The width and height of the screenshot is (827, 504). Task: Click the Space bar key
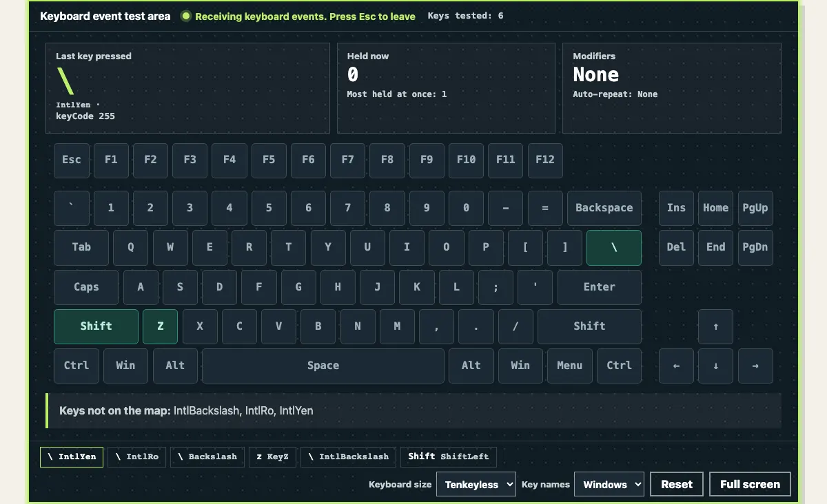[x=323, y=366]
